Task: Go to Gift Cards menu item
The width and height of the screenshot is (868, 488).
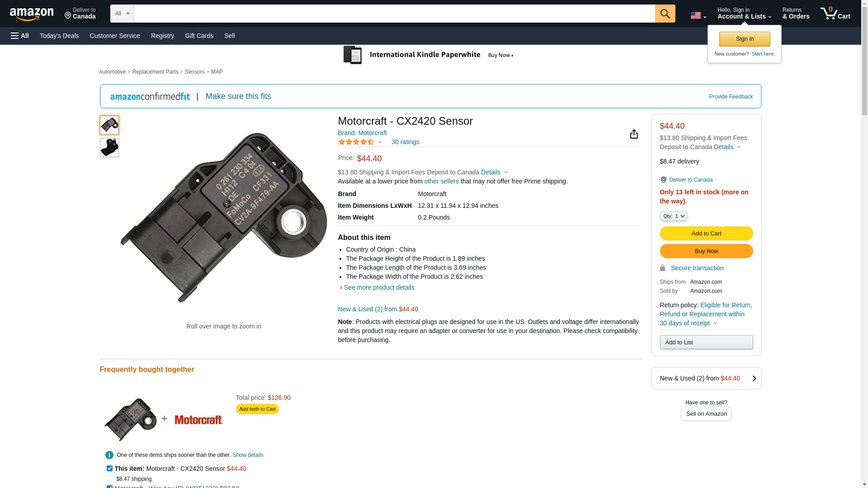Action: pyautogui.click(x=199, y=36)
